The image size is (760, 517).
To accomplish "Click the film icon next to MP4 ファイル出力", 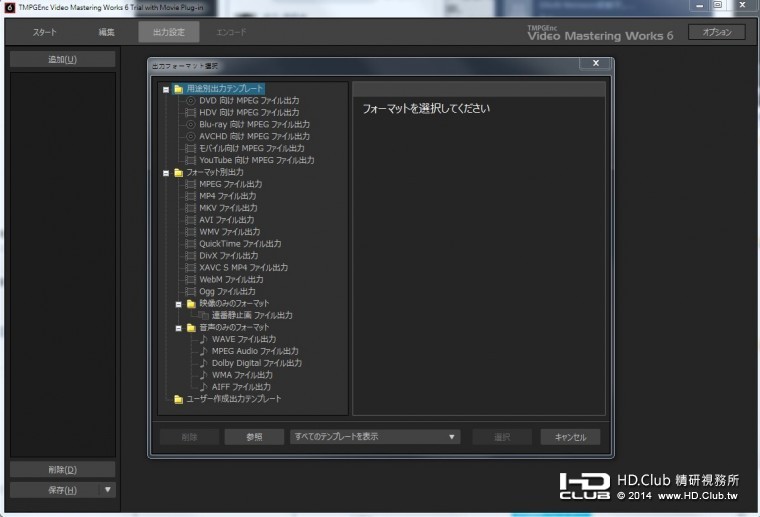I will 190,196.
